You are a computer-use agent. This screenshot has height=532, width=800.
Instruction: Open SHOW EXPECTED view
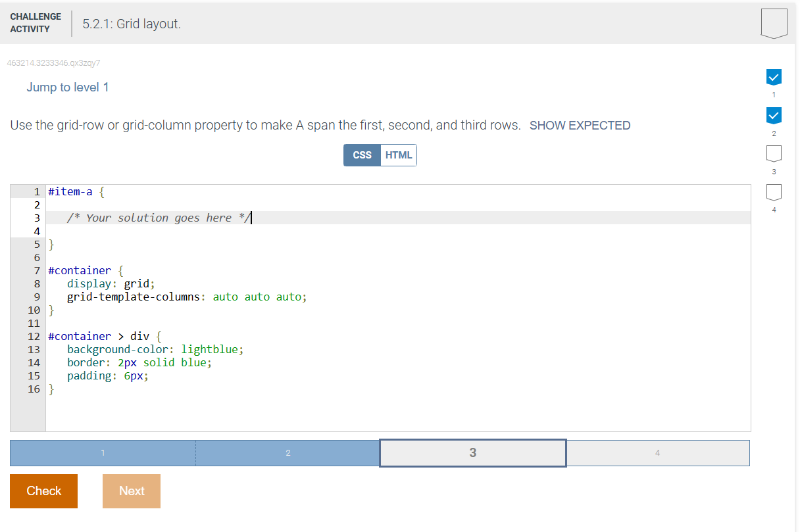(580, 125)
